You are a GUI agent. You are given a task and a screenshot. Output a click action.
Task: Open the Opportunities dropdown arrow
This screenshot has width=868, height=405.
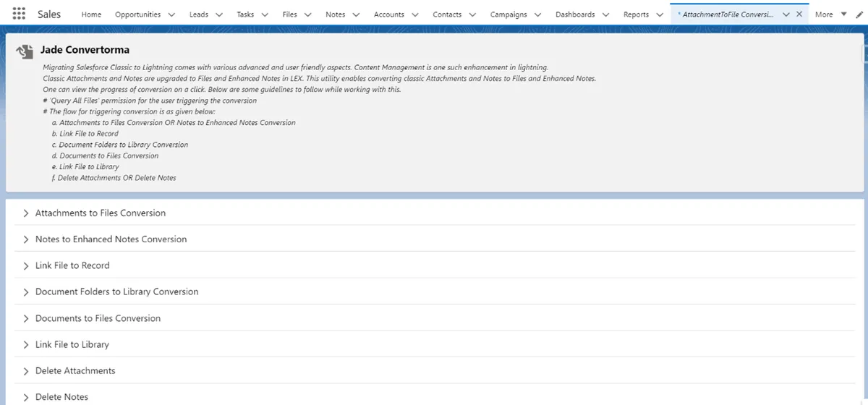171,14
